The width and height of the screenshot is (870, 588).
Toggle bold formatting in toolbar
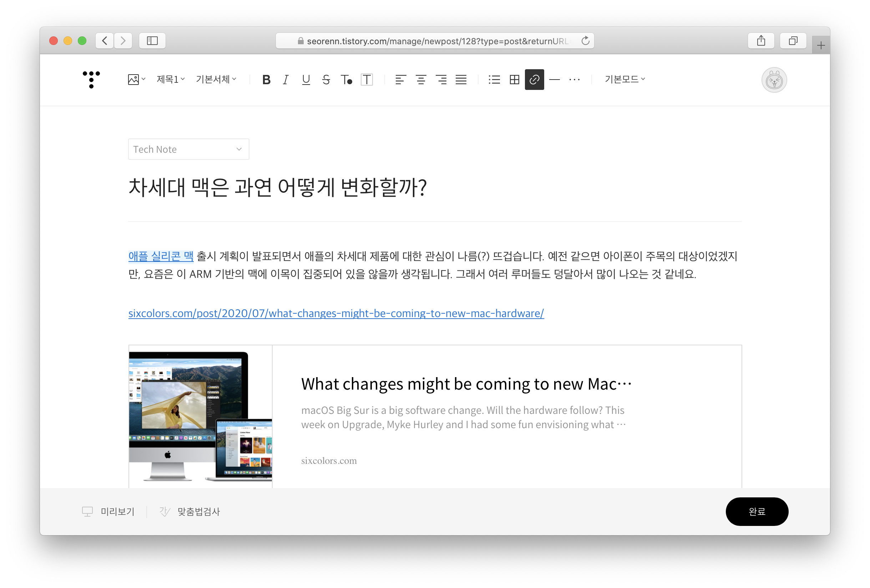click(x=266, y=79)
